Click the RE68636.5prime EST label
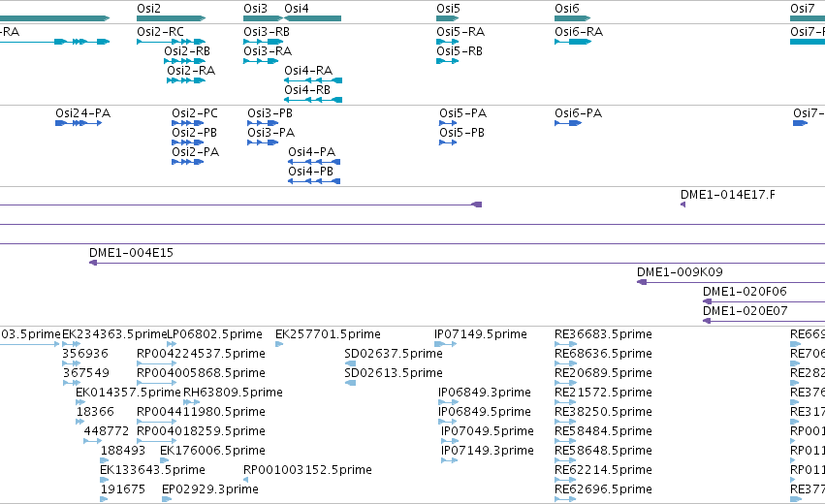 (x=603, y=354)
